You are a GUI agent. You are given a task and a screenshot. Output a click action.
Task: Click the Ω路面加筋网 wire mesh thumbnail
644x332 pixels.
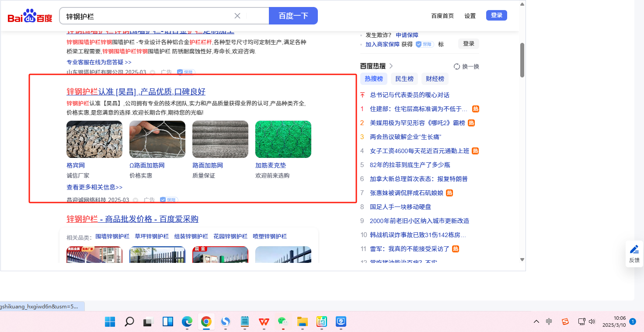click(157, 139)
